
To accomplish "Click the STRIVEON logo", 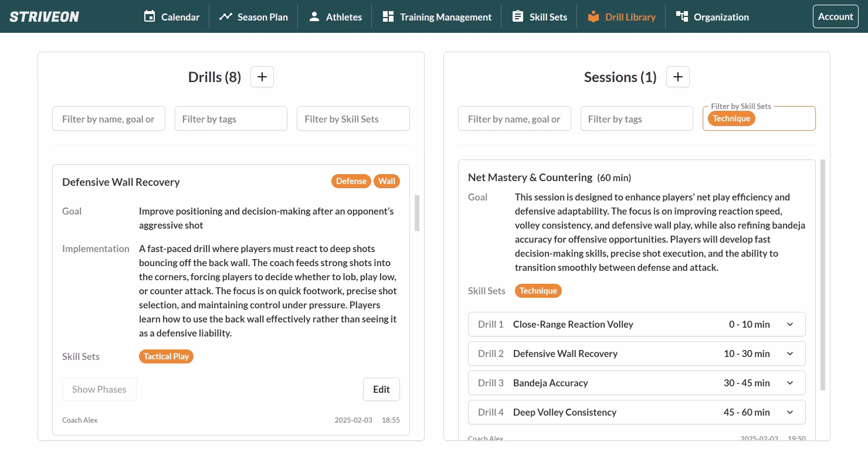I will point(44,16).
